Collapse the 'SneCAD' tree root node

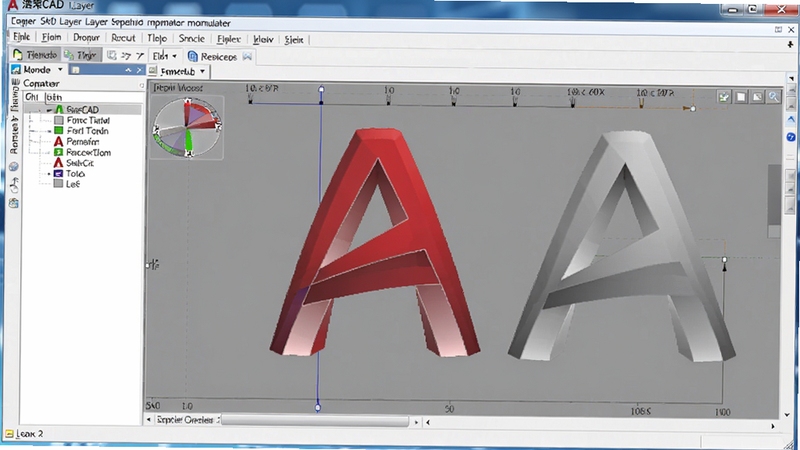49,110
